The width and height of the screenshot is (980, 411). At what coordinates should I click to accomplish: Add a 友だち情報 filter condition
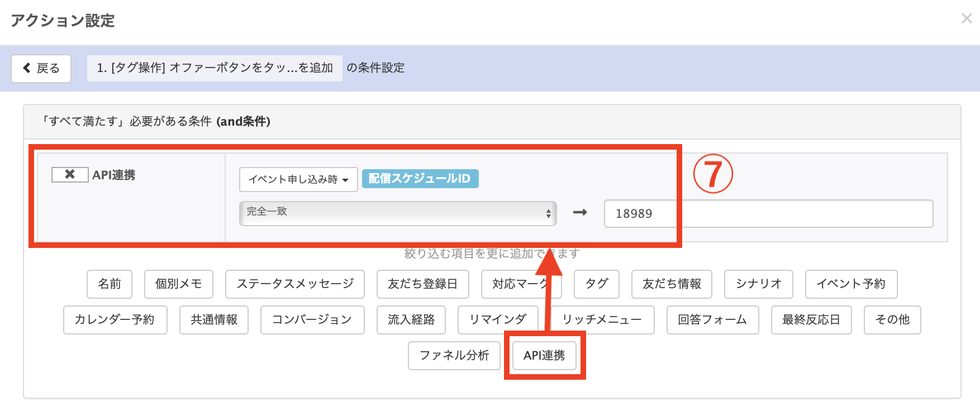pyautogui.click(x=672, y=284)
